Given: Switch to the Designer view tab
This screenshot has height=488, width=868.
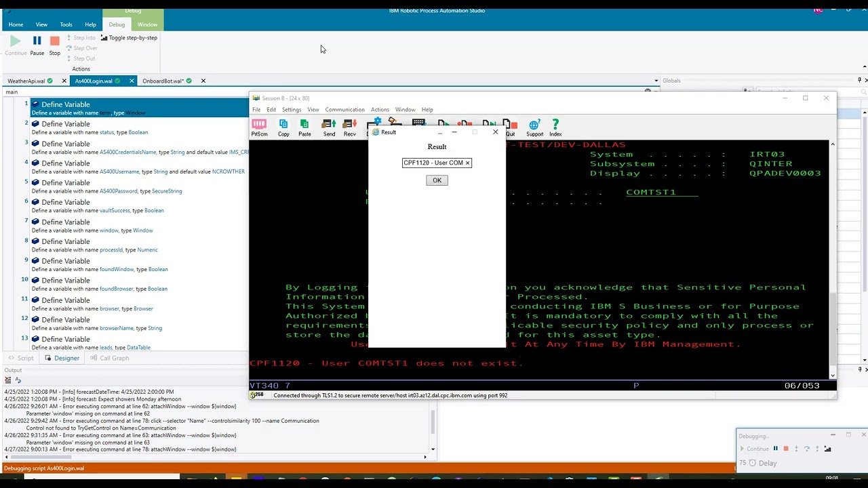Looking at the screenshot, I should 62,358.
